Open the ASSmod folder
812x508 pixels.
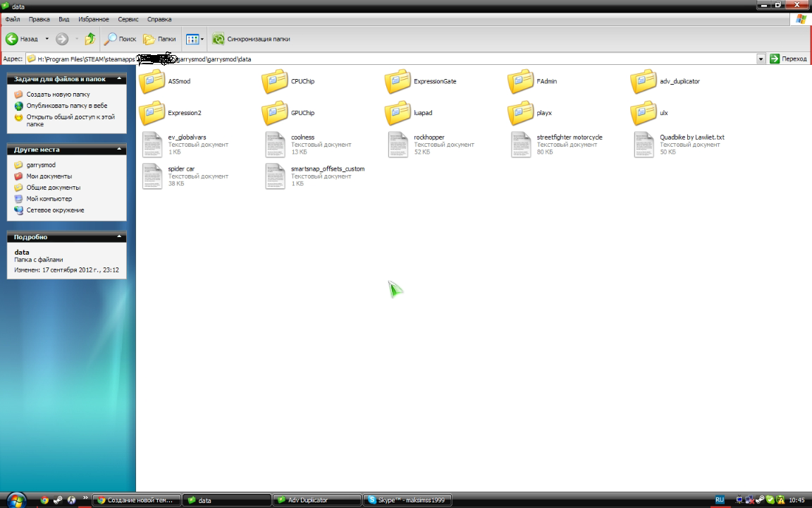165,81
